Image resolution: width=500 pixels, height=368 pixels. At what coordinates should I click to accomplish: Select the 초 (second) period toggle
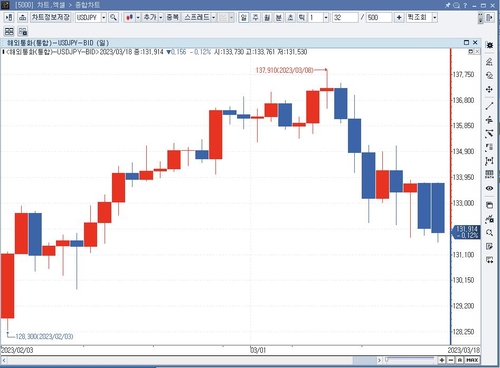pyautogui.click(x=290, y=17)
